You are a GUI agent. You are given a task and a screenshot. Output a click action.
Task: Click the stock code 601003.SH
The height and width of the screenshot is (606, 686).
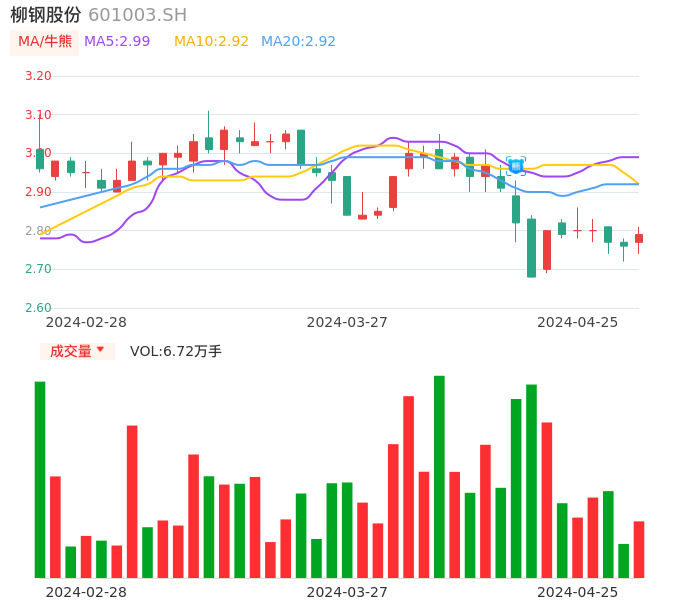[137, 15]
